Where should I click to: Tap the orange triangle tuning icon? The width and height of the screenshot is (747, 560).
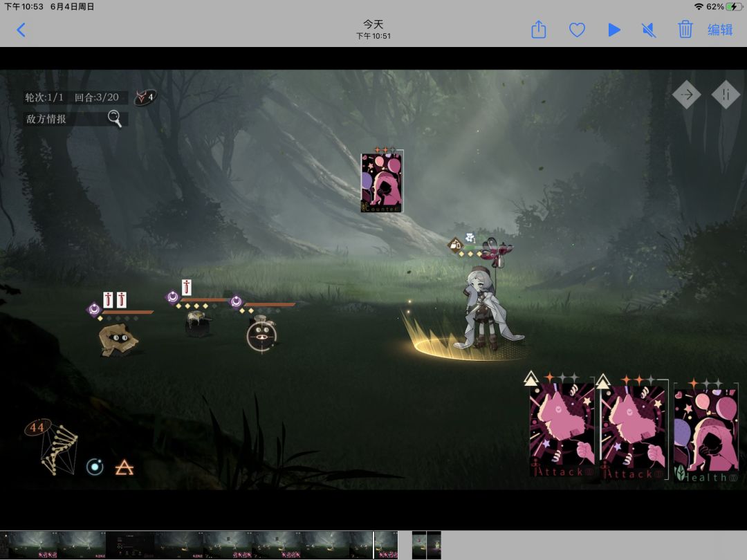[x=124, y=467]
